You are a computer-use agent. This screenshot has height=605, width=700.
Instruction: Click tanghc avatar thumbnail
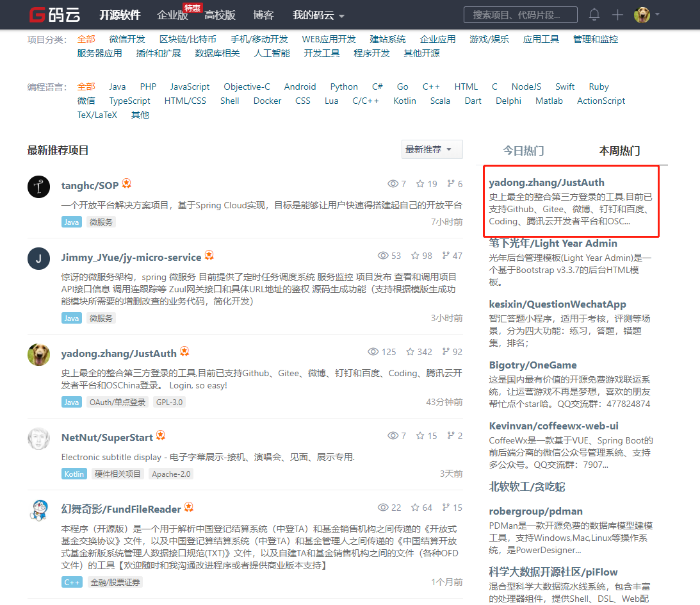pos(39,186)
